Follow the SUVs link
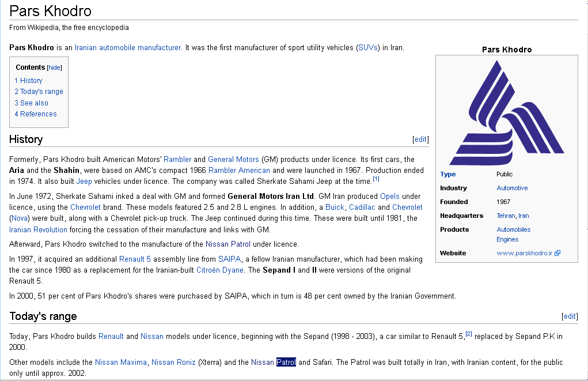588x381 pixels. tap(367, 47)
